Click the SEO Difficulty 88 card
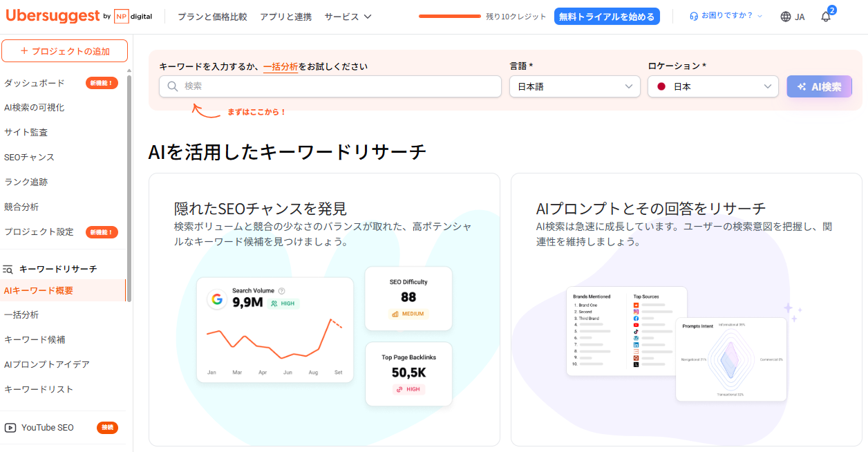Viewport: 868px width, 452px height. click(x=408, y=299)
